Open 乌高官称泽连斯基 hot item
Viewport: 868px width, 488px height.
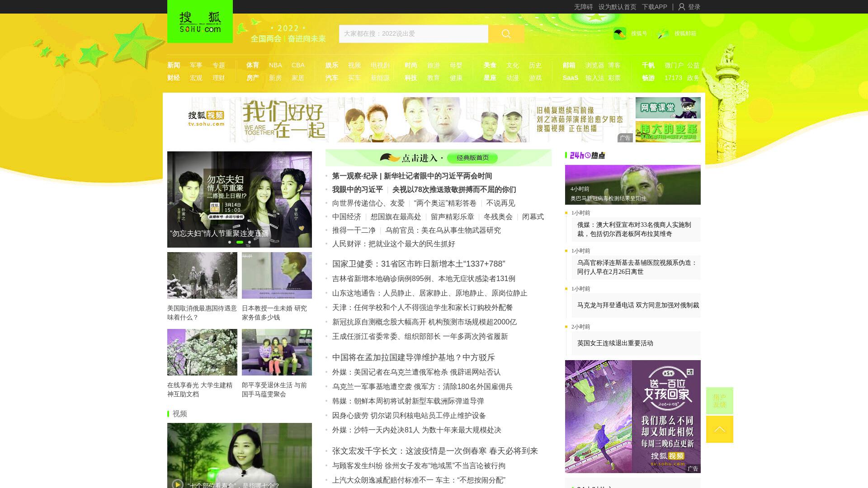pos(637,267)
